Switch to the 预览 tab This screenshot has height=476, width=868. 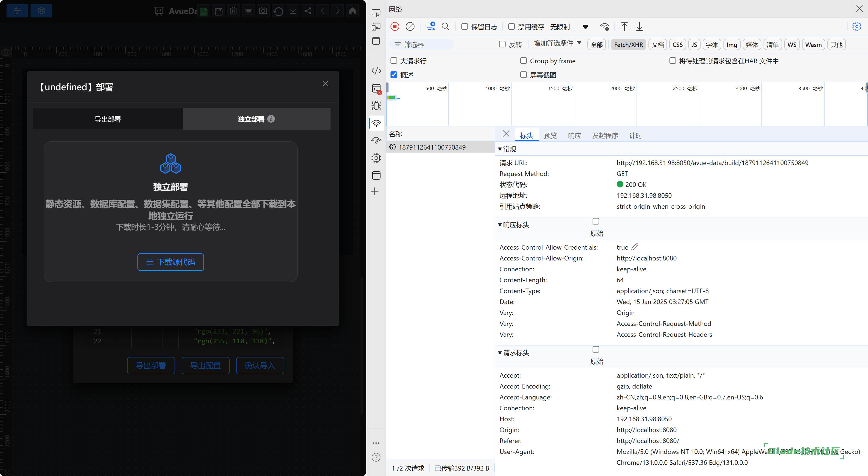(x=550, y=135)
